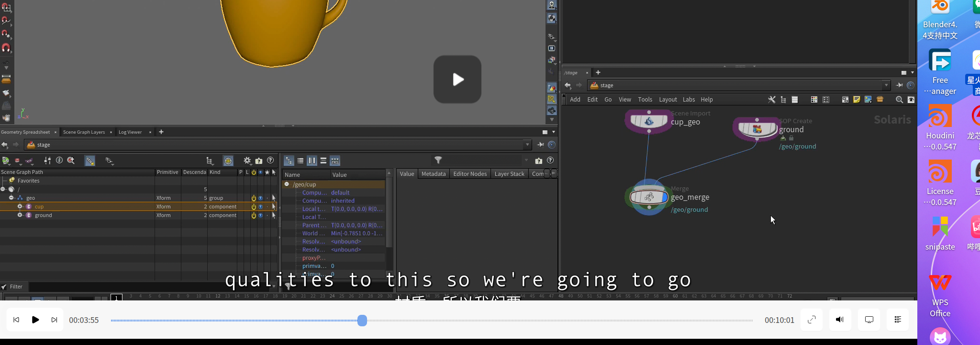This screenshot has width=980, height=345.
Task: Open WPS Office desktop icon
Action: coord(940,295)
